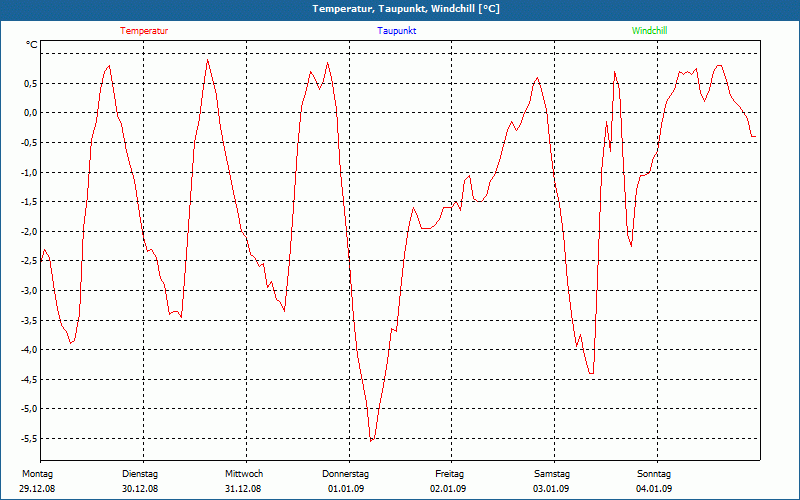Viewport: 800px width, 500px height.
Task: Click the chart title bar text
Action: pyautogui.click(x=406, y=9)
